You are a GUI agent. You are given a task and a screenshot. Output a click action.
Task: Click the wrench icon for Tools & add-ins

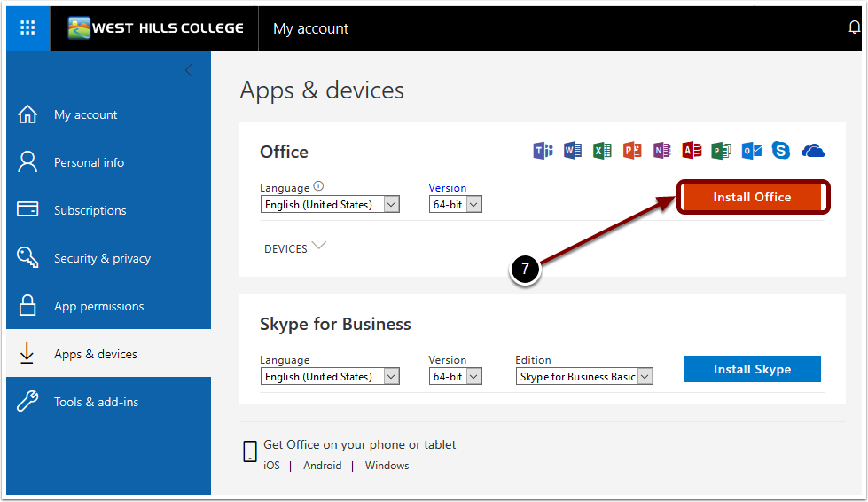tap(27, 401)
